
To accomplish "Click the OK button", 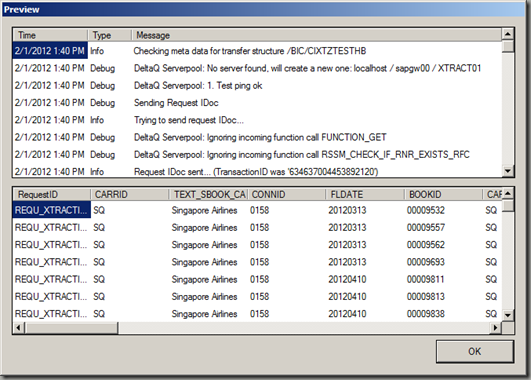I will (474, 351).
